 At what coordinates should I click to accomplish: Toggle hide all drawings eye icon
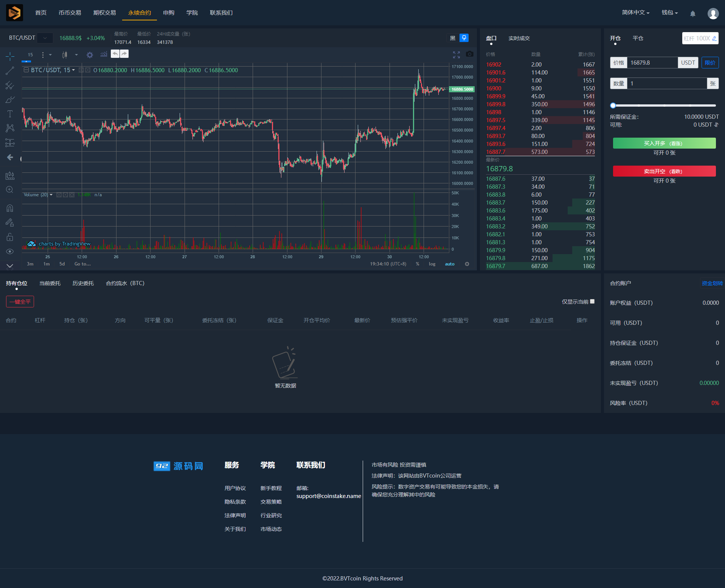(10, 251)
